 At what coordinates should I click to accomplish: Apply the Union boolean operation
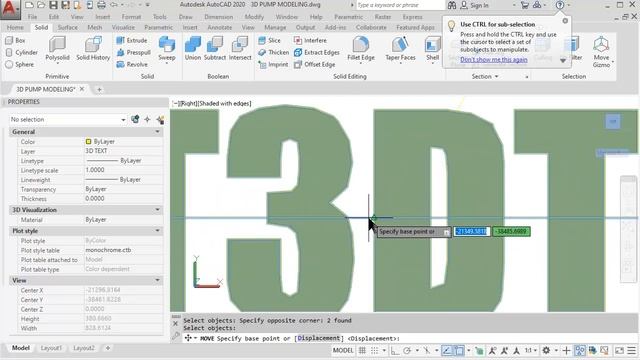tap(193, 49)
